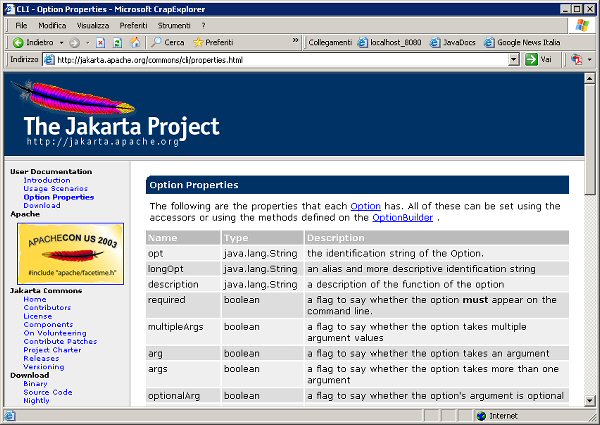The image size is (600, 425).
Task: Refresh the page with green arrows icon
Action: pos(117,42)
